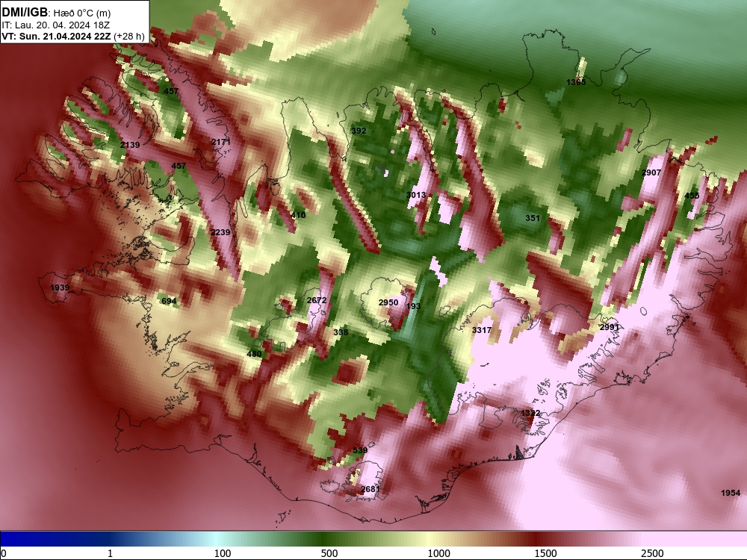Screen dimensions: 747x560
Task: Click the map value 1322
Action: (530, 413)
